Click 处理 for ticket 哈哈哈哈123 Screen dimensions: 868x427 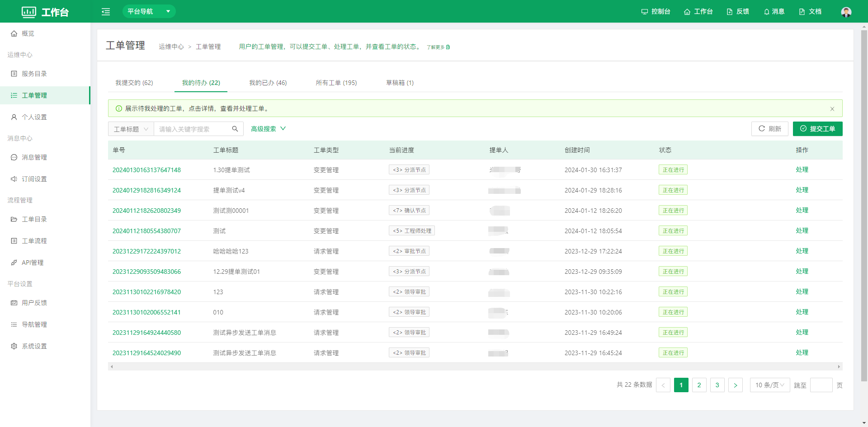pos(802,251)
